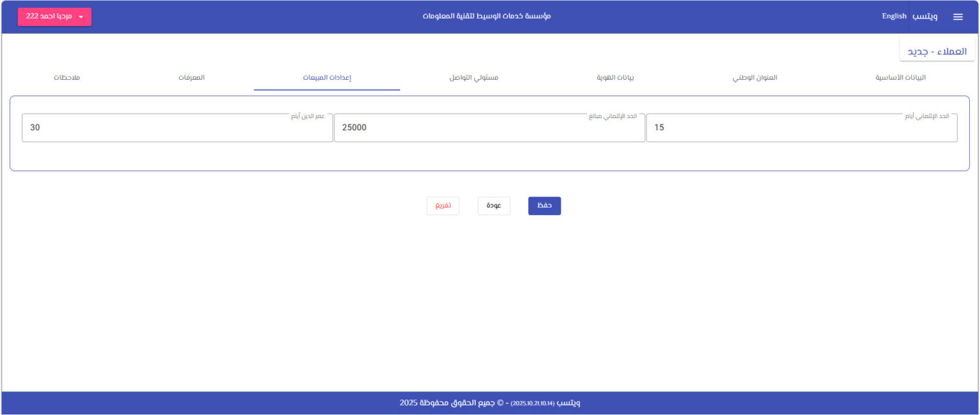Open the hamburger navigation menu

pyautogui.click(x=958, y=17)
